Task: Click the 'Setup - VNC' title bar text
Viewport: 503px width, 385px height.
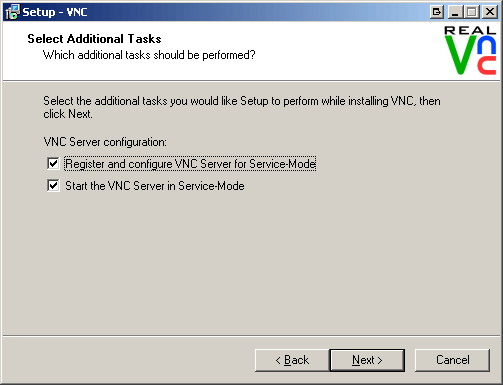Action: pyautogui.click(x=55, y=12)
